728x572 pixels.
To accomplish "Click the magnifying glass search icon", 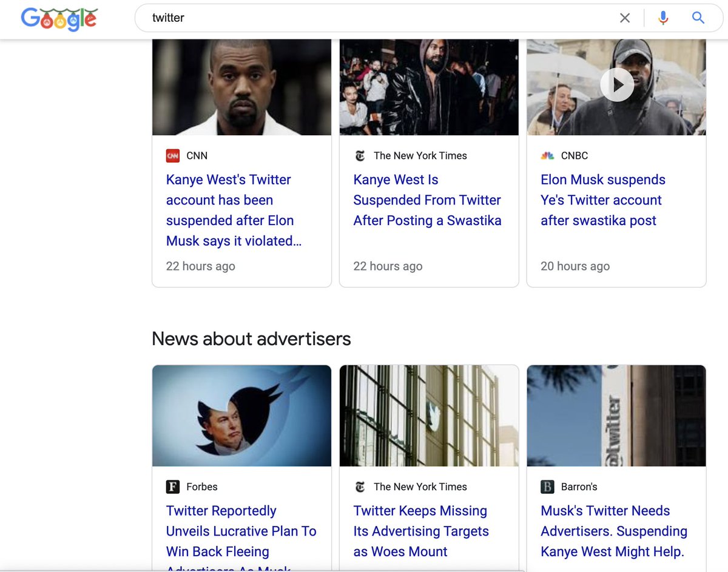I will tap(698, 18).
